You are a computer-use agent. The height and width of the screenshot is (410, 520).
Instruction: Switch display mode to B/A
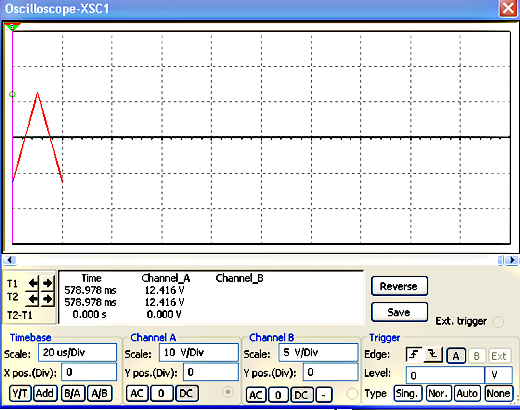(x=72, y=394)
